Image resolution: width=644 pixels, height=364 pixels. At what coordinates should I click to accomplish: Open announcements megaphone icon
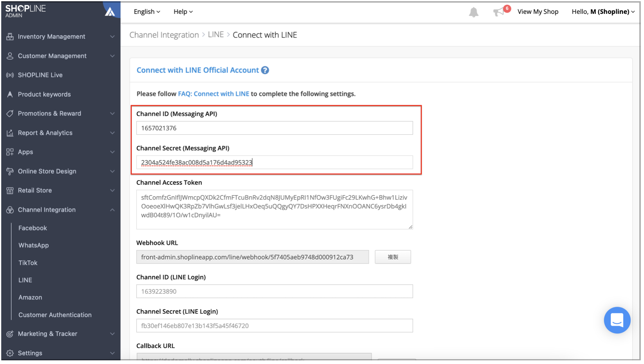click(499, 12)
